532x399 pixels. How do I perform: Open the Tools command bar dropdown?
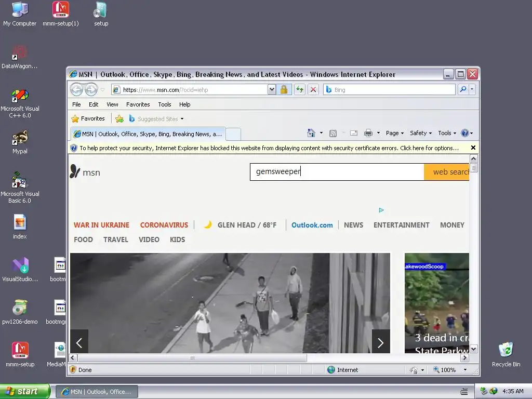pos(447,133)
